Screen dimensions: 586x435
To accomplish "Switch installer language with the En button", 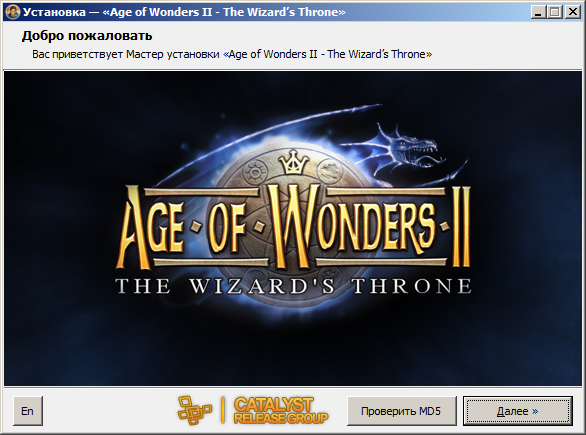I will [x=28, y=411].
